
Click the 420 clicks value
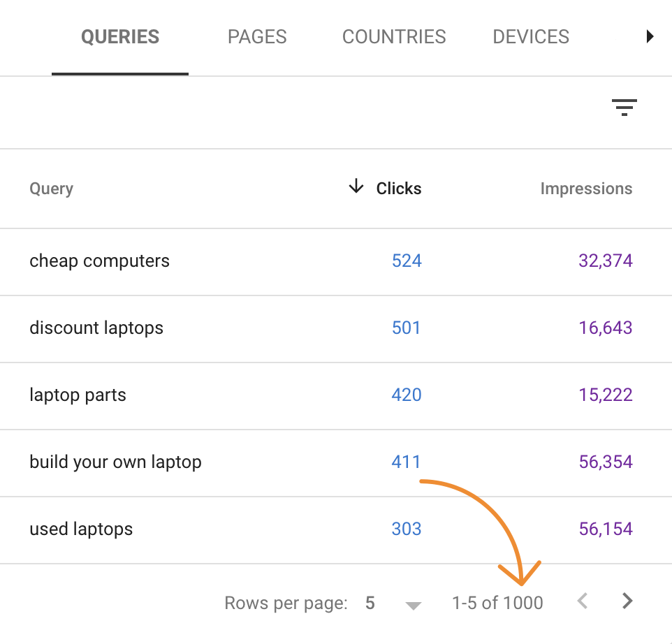(407, 395)
